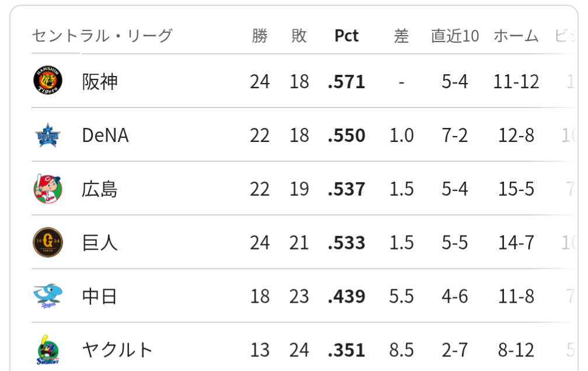
Task: Sort by 直近10 column header
Action: tap(455, 36)
